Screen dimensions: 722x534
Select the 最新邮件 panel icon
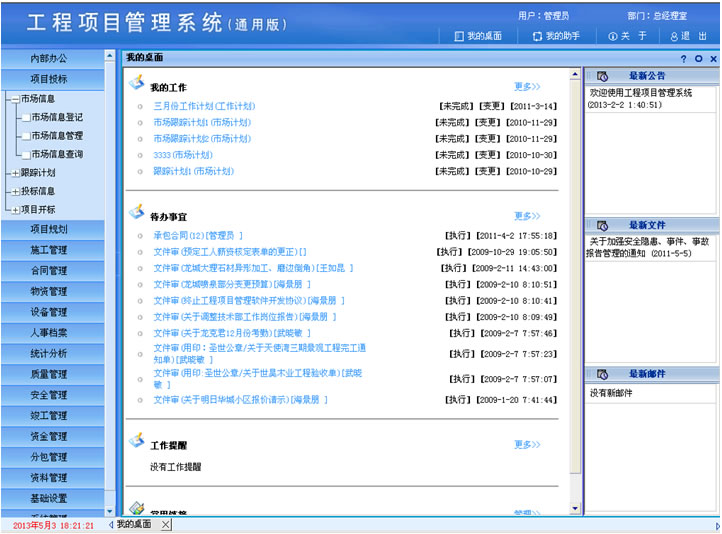coord(602,374)
